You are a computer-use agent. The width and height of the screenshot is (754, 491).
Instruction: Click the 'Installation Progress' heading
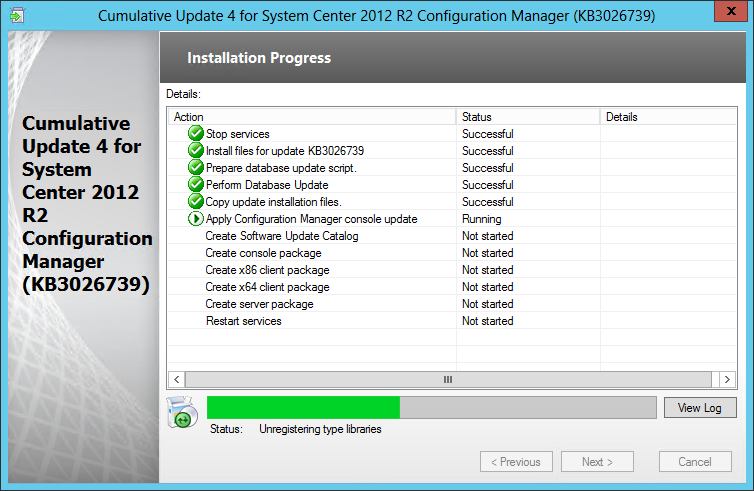[x=259, y=58]
